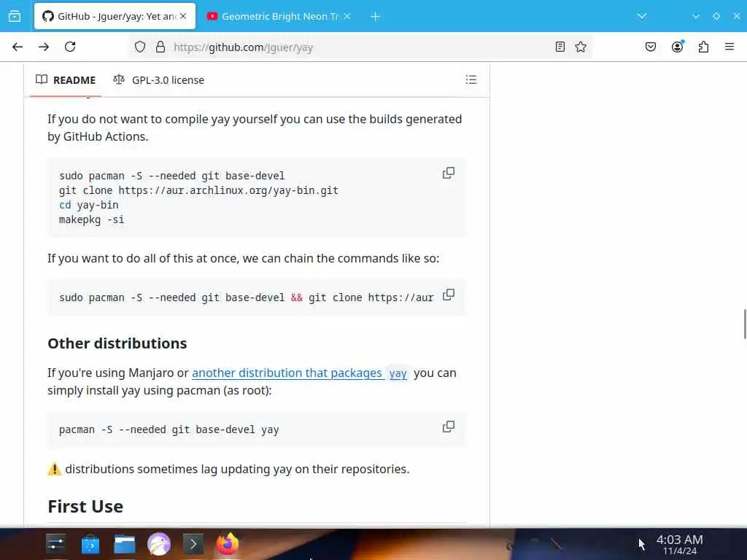Bookmark this page with the star

pos(580,47)
